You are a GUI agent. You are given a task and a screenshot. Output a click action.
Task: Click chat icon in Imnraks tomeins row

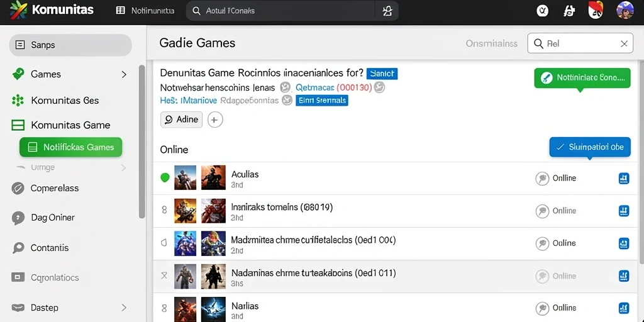pyautogui.click(x=542, y=211)
